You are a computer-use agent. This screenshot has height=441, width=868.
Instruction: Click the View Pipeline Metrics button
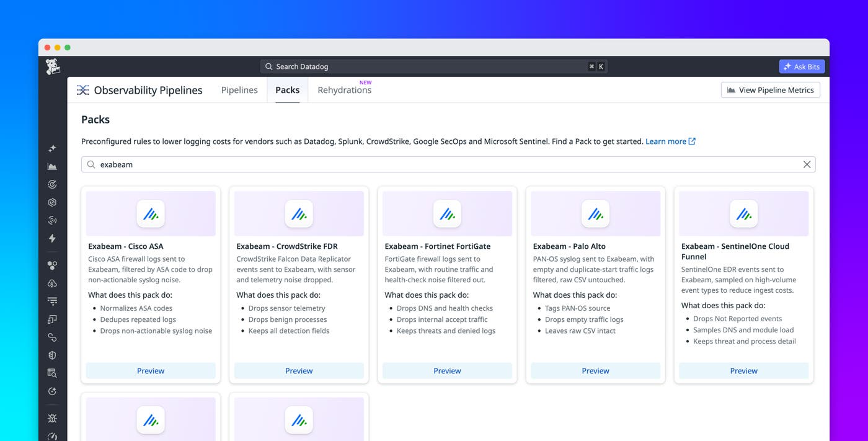click(771, 90)
